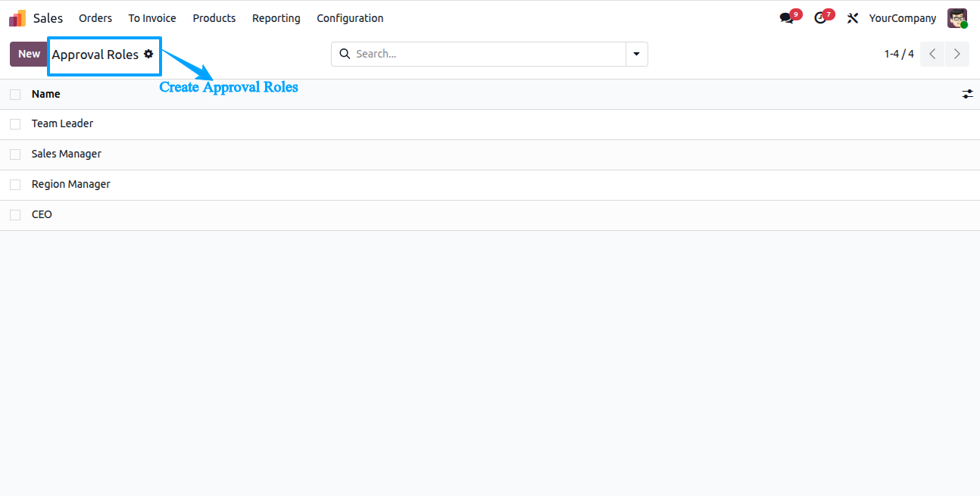Check the Team Leader row checkbox
The height and width of the screenshot is (496, 980).
tap(15, 124)
